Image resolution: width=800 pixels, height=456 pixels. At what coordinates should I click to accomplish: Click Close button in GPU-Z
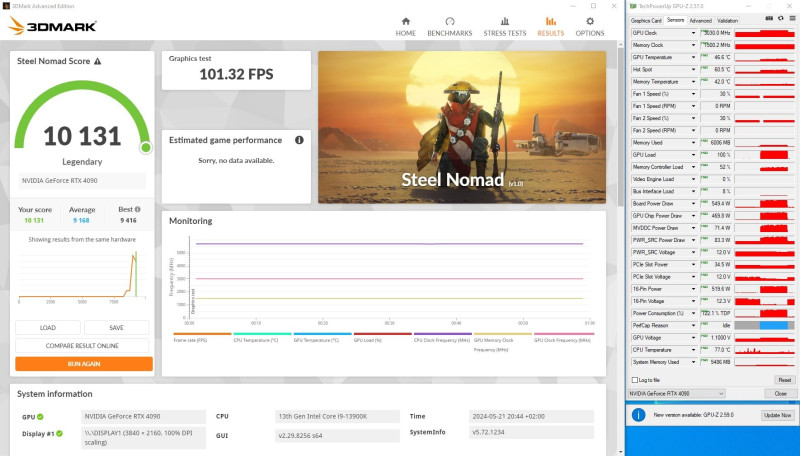point(780,394)
